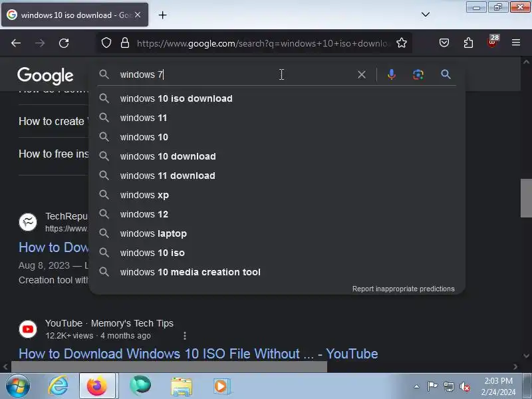Open the YouTube result How to Download Windows 10 ISO
Image resolution: width=532 pixels, height=399 pixels.
[x=198, y=354]
